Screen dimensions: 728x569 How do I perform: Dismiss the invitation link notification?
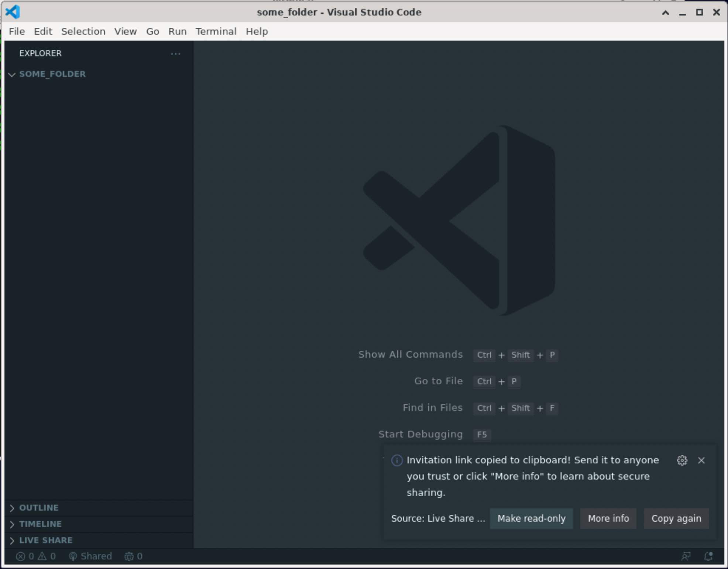coord(701,460)
